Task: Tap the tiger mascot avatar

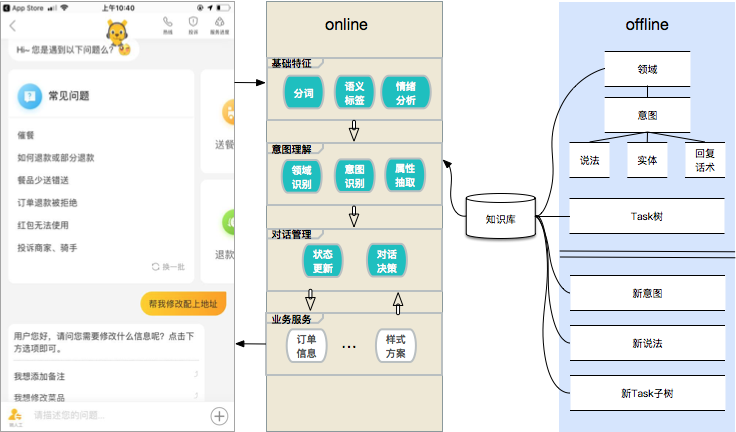Action: (x=117, y=33)
